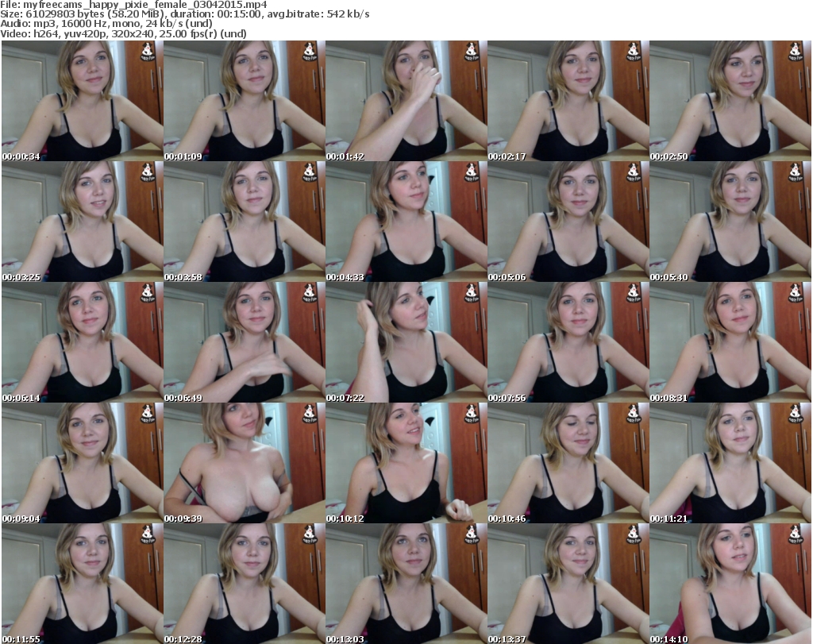Screen dimensions: 813x644
Task: Click the Audio info line in header
Action: point(106,24)
